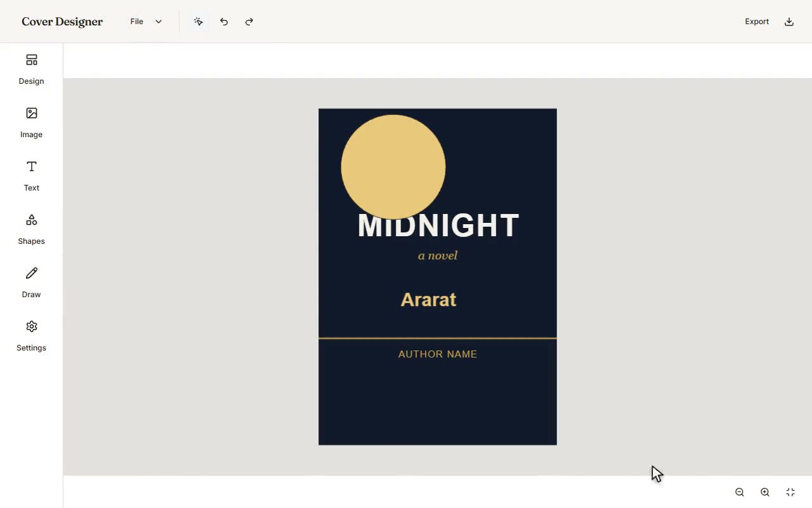Open the Shapes panel
This screenshot has width=812, height=508.
(31, 229)
